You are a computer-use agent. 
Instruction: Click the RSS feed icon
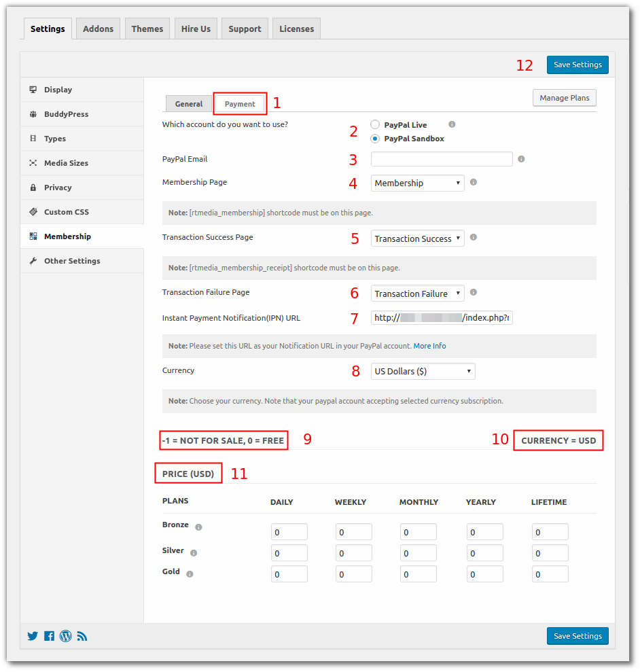tap(82, 636)
